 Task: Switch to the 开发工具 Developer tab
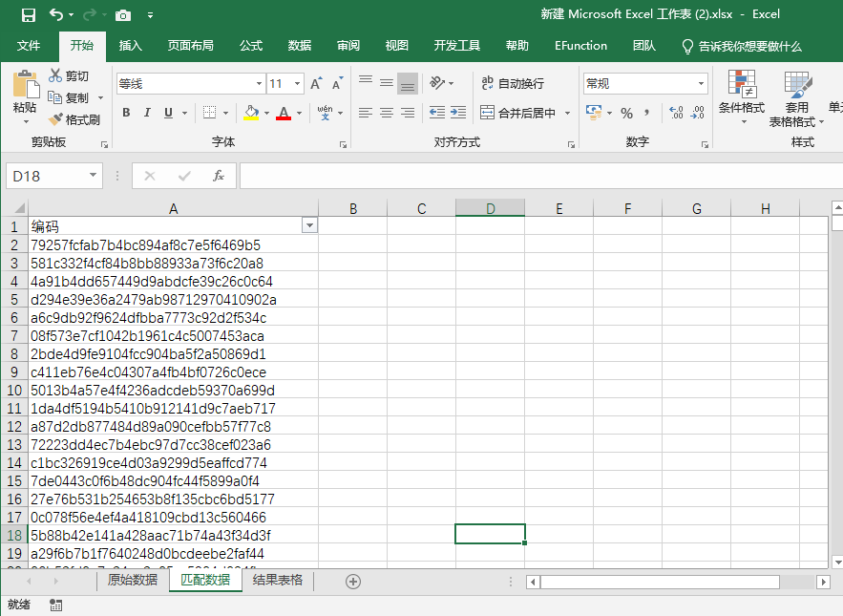click(x=457, y=46)
